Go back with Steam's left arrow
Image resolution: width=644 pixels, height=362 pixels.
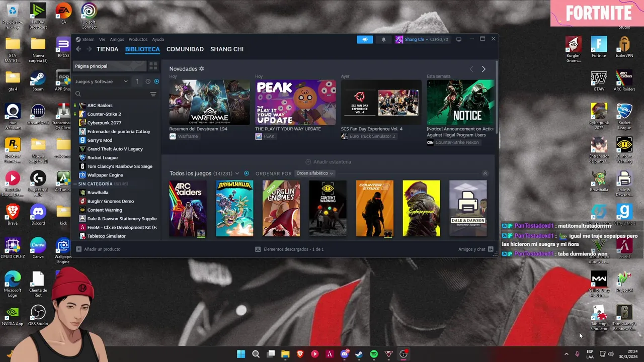pos(78,49)
